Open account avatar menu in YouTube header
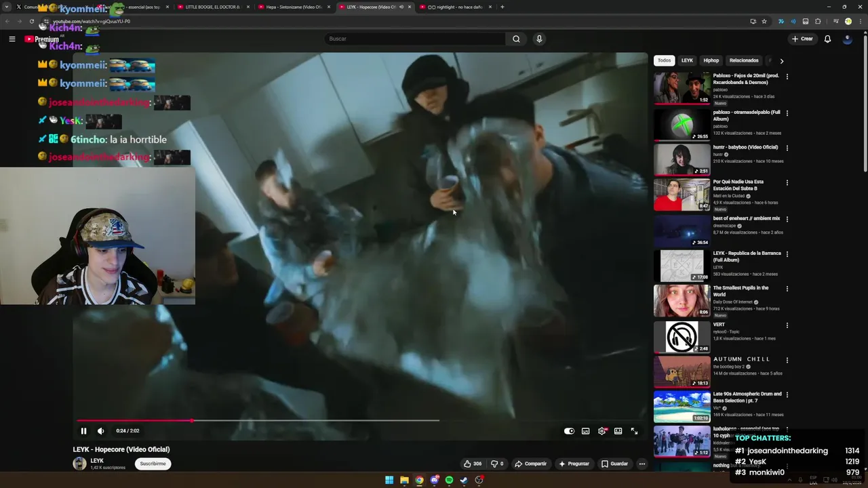The height and width of the screenshot is (488, 868). pyautogui.click(x=847, y=39)
